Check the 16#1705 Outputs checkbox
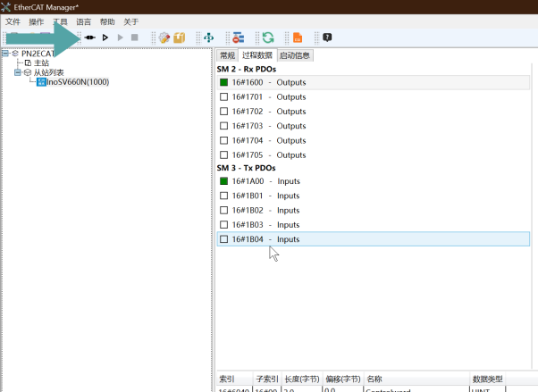 point(223,155)
